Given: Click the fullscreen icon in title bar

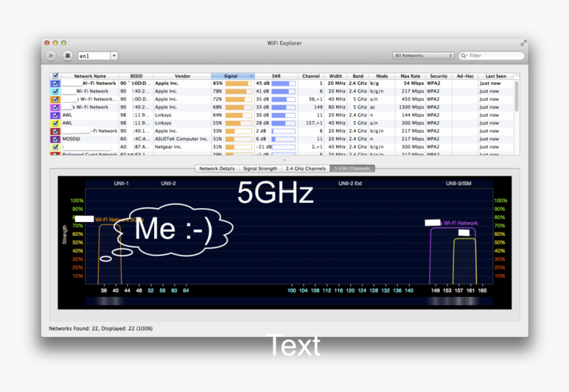Looking at the screenshot, I should pos(523,43).
